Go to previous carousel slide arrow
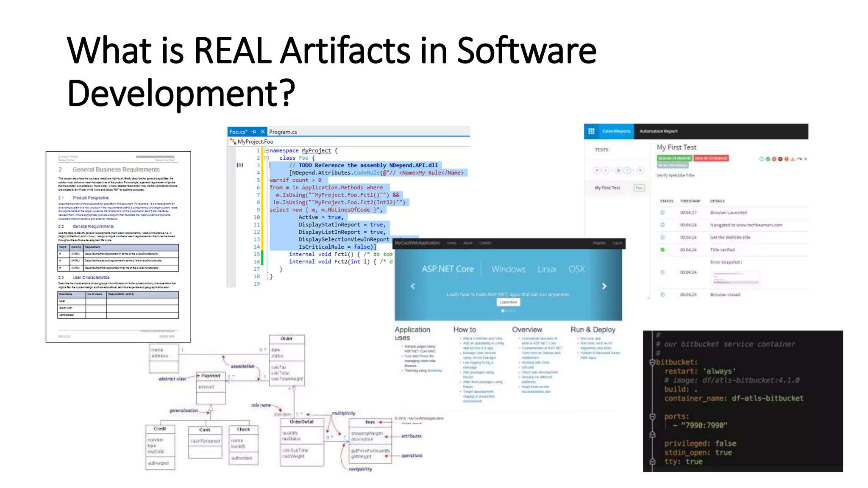 pos(412,286)
